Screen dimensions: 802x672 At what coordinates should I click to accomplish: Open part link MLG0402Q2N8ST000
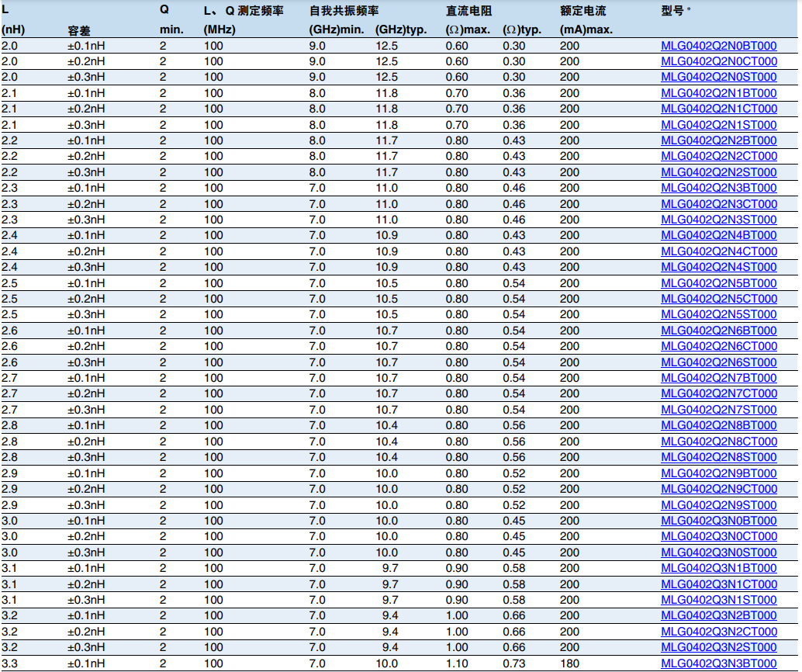pyautogui.click(x=719, y=457)
